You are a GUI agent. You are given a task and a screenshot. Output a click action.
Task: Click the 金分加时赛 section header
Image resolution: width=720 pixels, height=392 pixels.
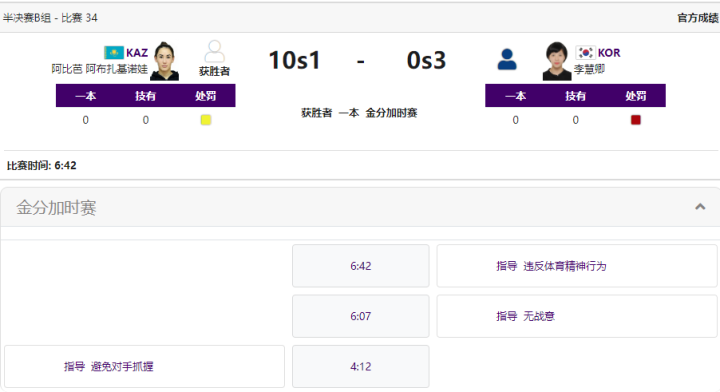click(360, 207)
